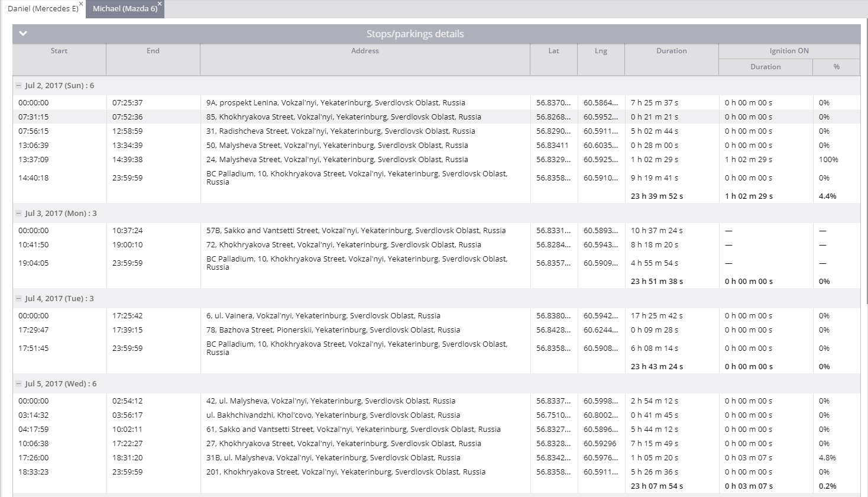The height and width of the screenshot is (497, 868).
Task: Click ignition duration 0 h 03 m 07 s in 17:26:00 row
Action: pyautogui.click(x=749, y=458)
